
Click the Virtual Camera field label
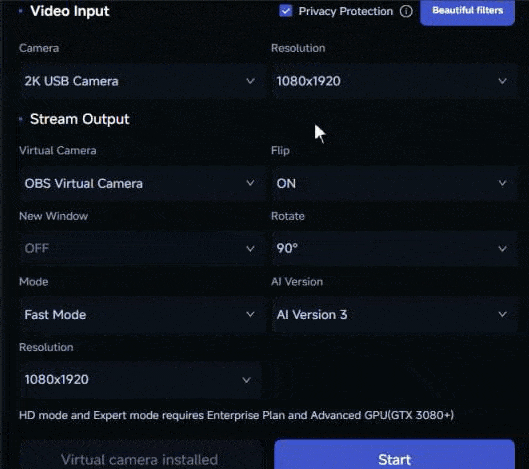(58, 150)
